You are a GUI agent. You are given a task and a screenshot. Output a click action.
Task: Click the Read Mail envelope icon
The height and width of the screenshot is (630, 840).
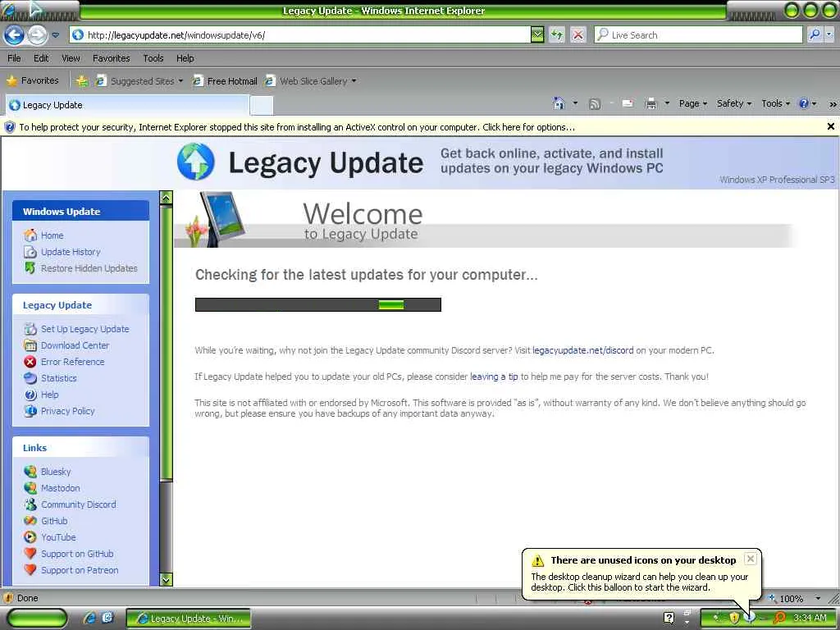(x=628, y=103)
